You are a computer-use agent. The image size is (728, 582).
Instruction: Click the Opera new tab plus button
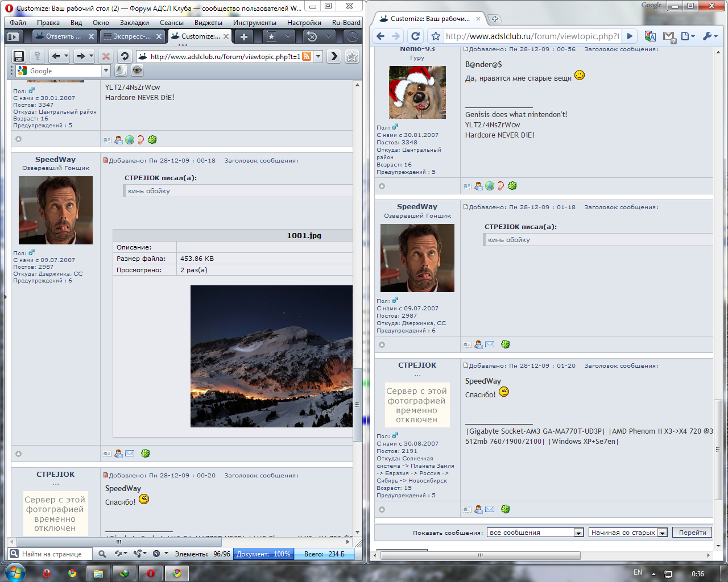pyautogui.click(x=243, y=36)
